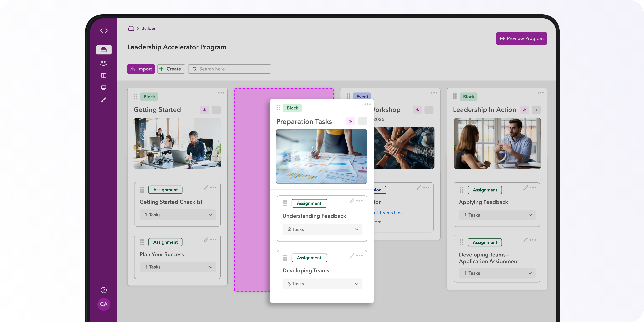This screenshot has width=644, height=322.
Task: Grab the Preparation Tasks block drag handle
Action: pyautogui.click(x=278, y=107)
